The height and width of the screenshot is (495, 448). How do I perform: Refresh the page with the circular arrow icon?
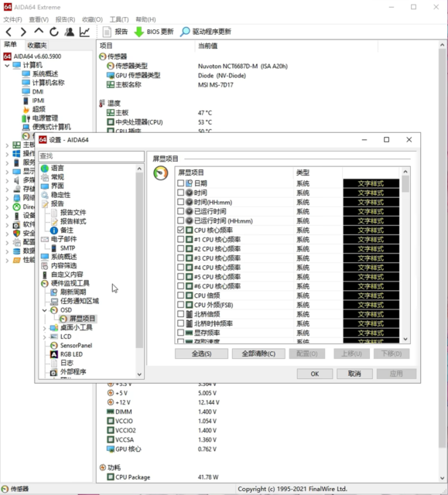tap(54, 32)
